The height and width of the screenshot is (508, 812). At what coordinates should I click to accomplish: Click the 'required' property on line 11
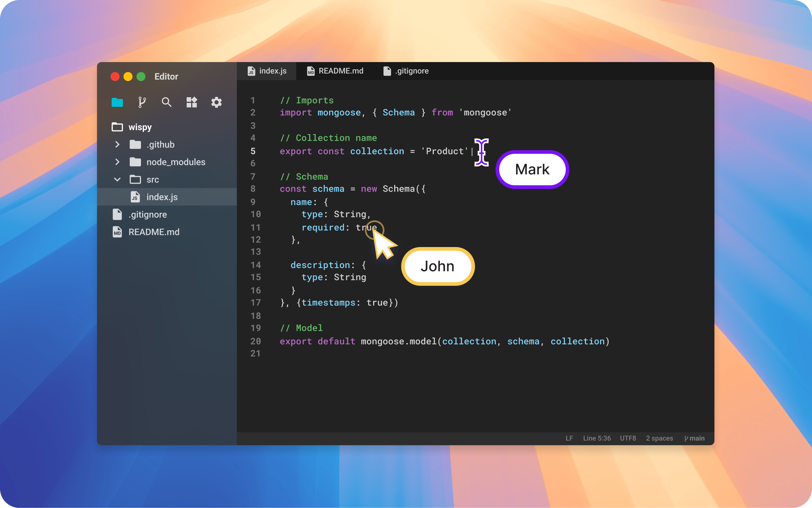[323, 228]
